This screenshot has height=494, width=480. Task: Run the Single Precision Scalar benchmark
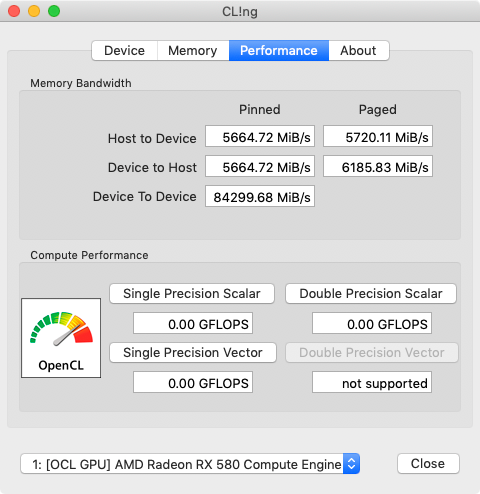192,294
